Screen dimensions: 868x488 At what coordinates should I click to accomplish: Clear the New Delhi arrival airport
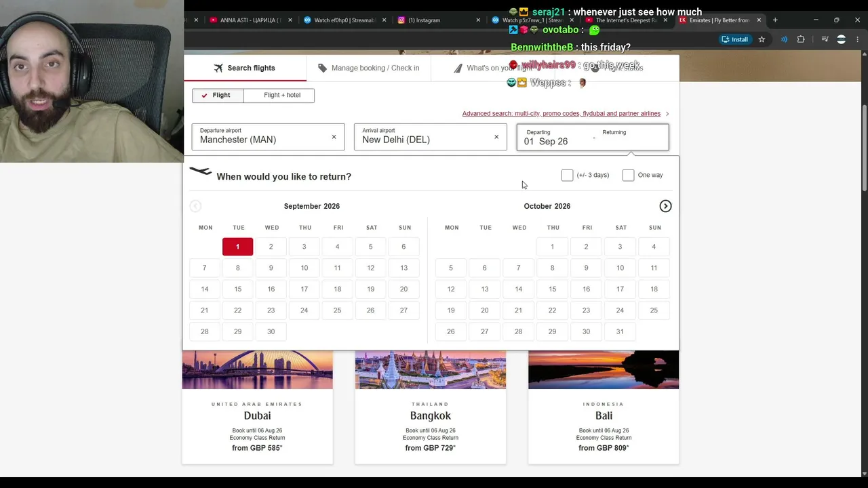[x=496, y=138]
